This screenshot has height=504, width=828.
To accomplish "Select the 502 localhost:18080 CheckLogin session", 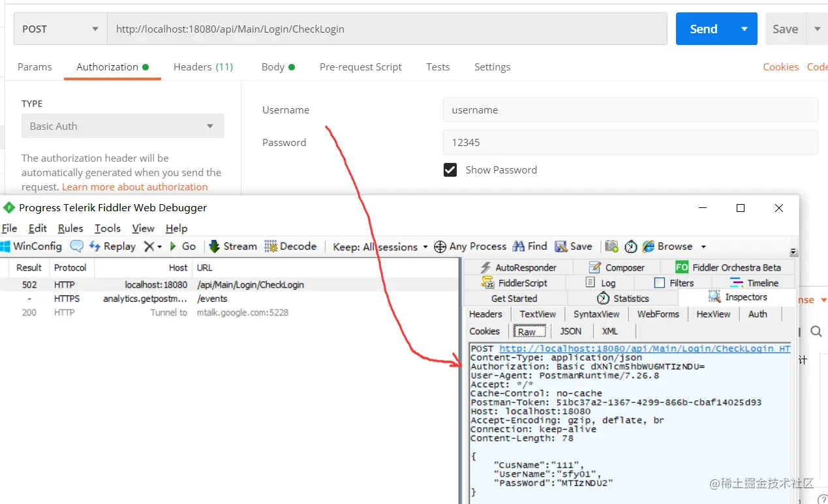I will click(230, 284).
